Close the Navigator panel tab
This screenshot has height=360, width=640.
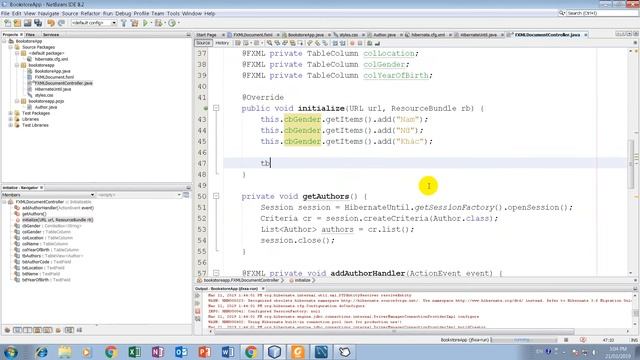click(42, 188)
